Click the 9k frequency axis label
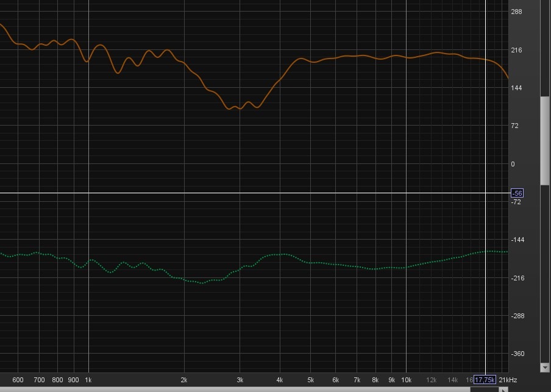Viewport: 551px width, 392px height. click(x=392, y=380)
